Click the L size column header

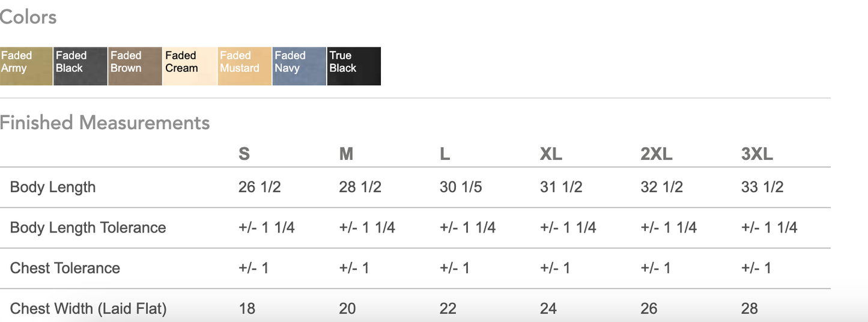click(445, 154)
